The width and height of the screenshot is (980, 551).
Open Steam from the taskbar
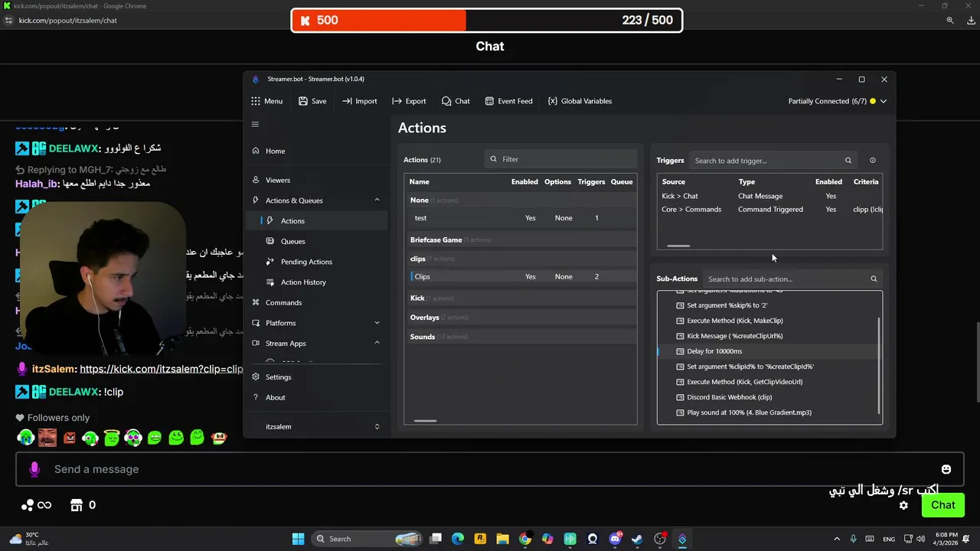click(637, 539)
